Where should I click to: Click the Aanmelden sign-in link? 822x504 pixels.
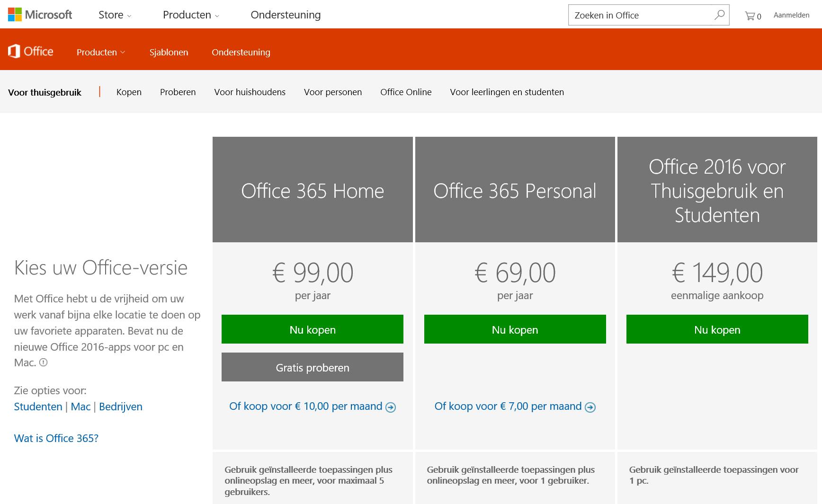pyautogui.click(x=791, y=15)
